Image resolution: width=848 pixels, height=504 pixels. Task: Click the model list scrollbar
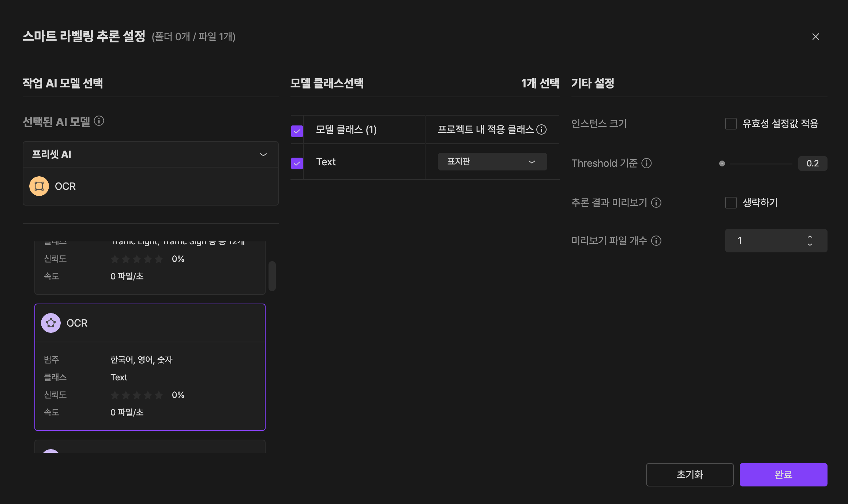coord(272,276)
